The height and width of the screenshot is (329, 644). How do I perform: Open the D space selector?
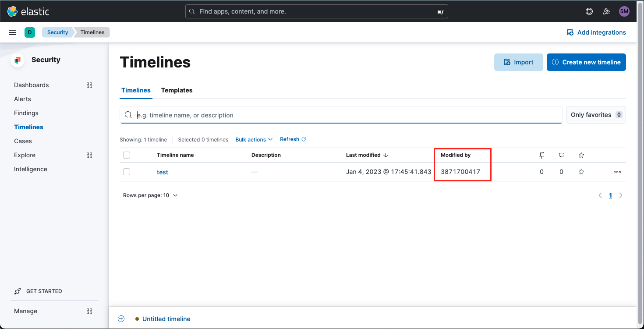[x=30, y=32]
